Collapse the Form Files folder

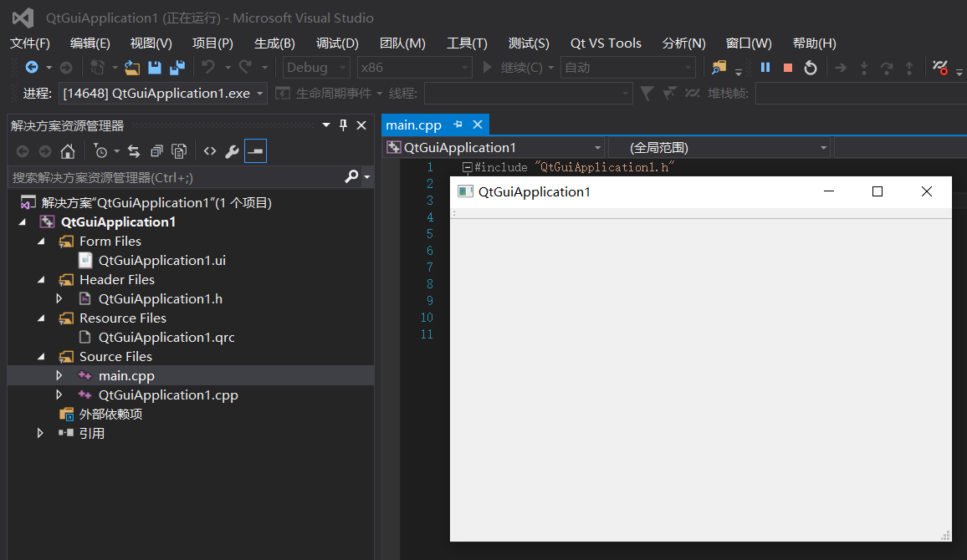click(41, 241)
